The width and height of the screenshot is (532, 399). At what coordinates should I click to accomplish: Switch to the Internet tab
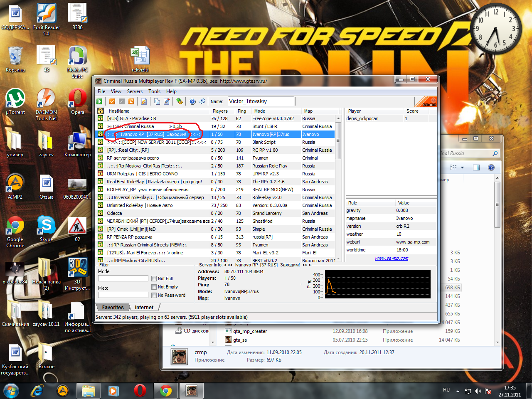point(144,308)
